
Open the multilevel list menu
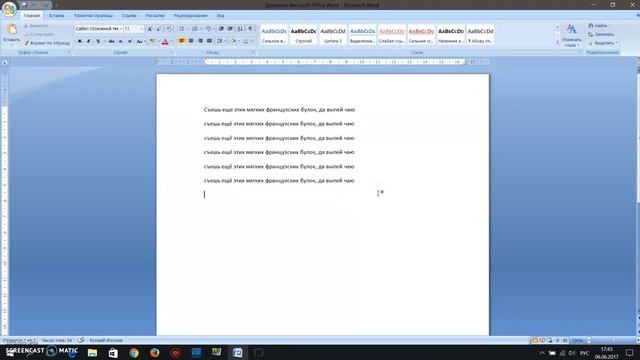[x=208, y=29]
